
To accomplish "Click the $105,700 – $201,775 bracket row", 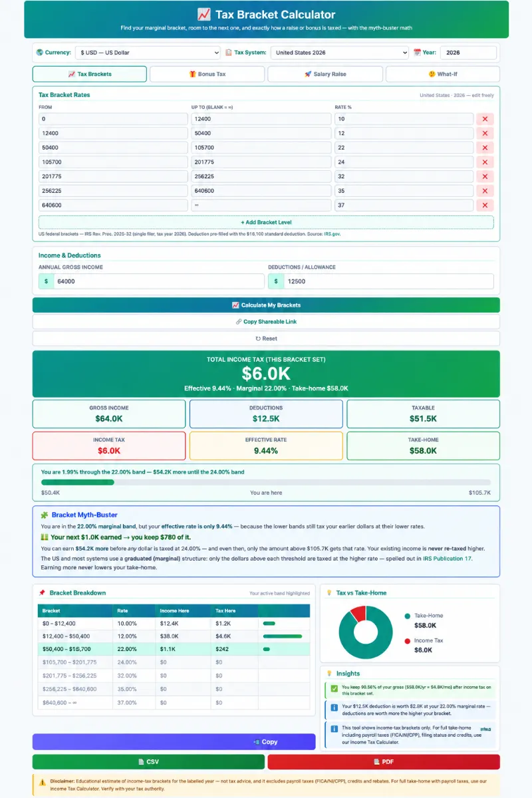I will pos(174,662).
